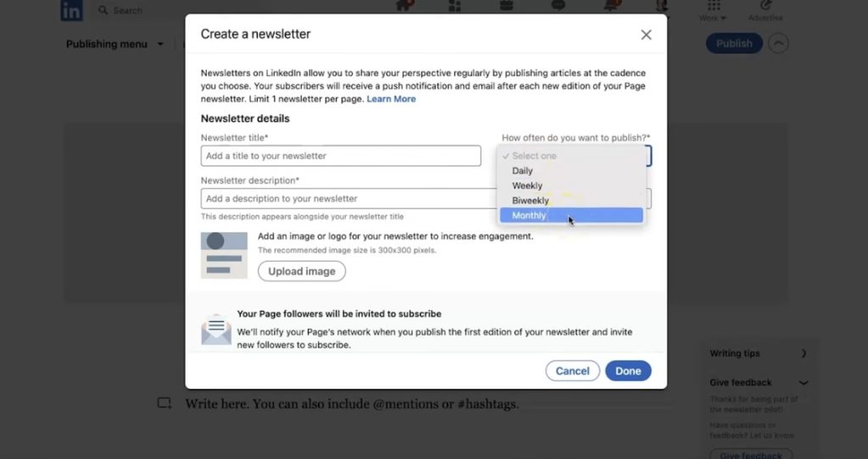Open the Learn More link

(x=391, y=99)
